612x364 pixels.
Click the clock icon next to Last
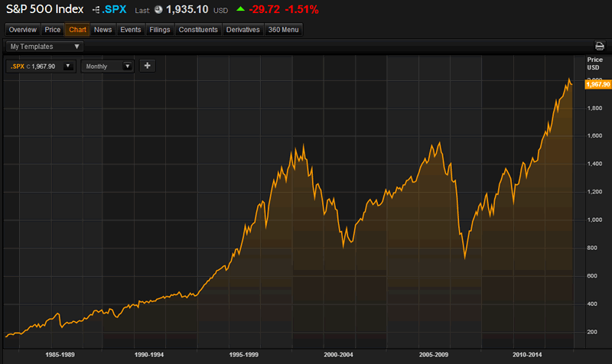(x=158, y=10)
